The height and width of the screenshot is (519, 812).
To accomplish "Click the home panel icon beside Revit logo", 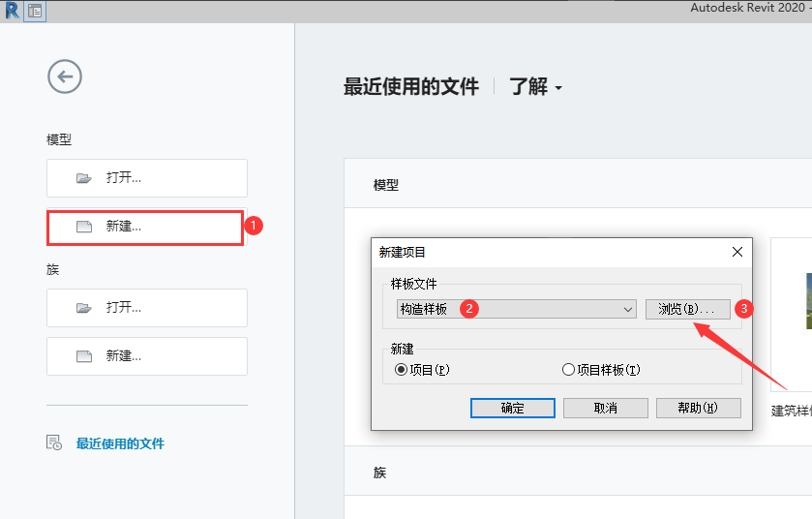I will (x=35, y=11).
